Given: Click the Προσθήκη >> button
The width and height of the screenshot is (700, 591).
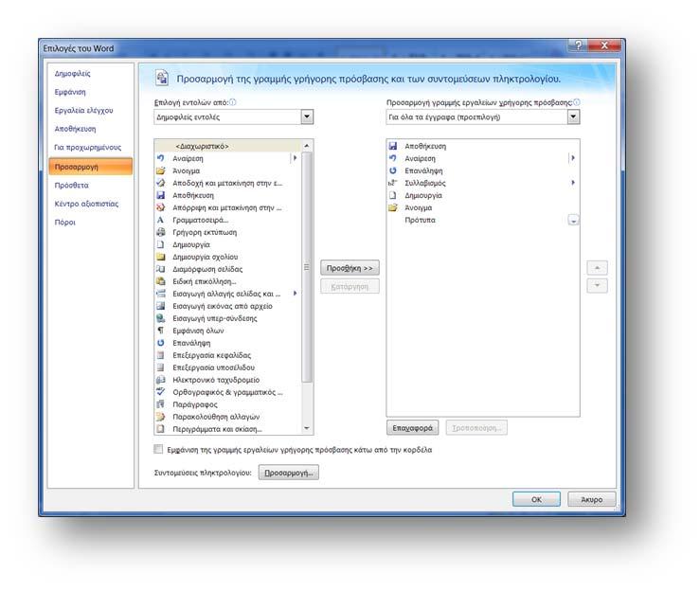Looking at the screenshot, I should coord(350,268).
